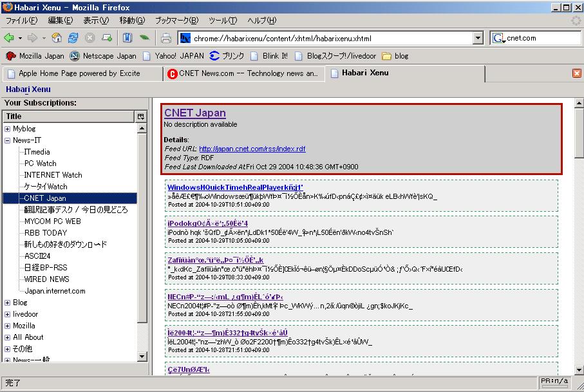Screen dimensions: 584x392
Task: Click the Title column header
Action: pyautogui.click(x=68, y=117)
